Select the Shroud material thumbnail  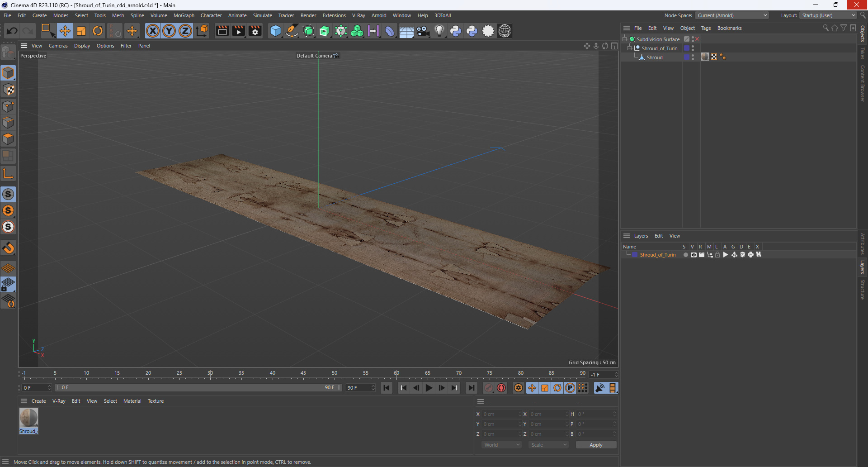(28, 418)
